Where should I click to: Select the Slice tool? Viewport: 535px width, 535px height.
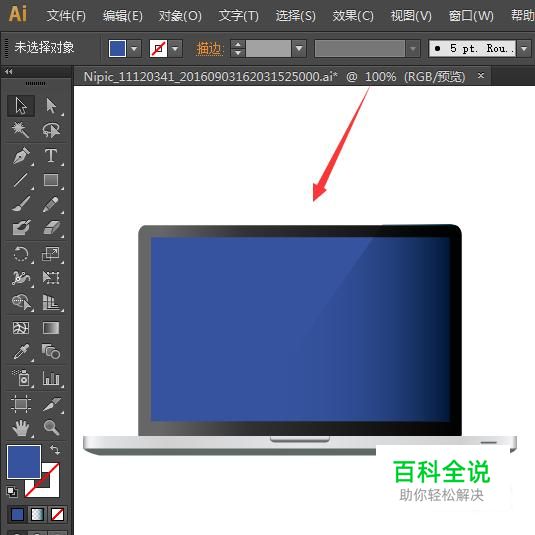point(51,404)
